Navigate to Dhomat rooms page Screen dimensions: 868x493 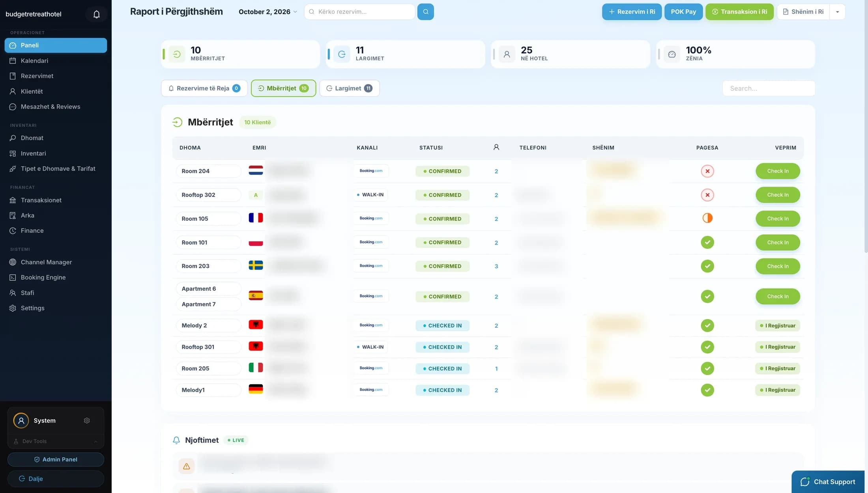coord(56,138)
